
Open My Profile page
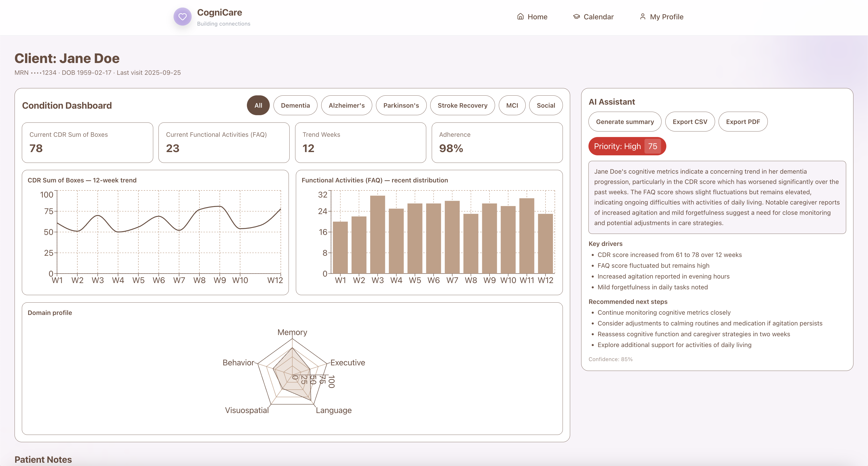pyautogui.click(x=666, y=17)
